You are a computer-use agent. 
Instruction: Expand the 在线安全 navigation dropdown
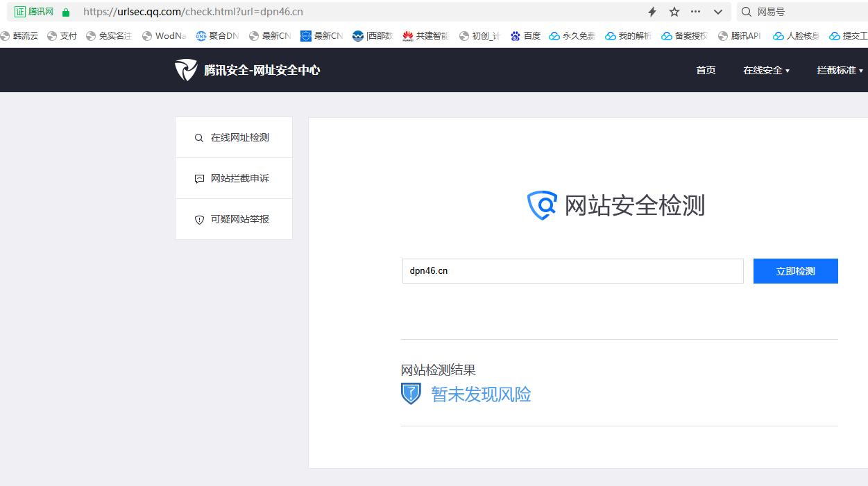coord(767,70)
